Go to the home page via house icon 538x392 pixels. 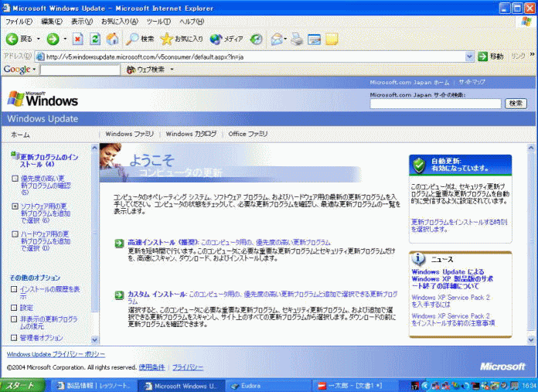(x=112, y=39)
